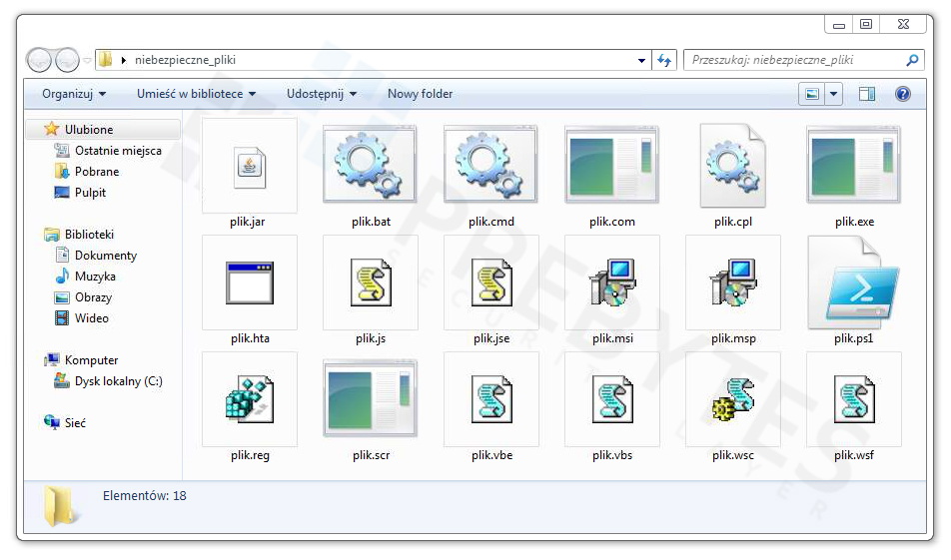Click the forward navigation arrow
The height and width of the screenshot is (560, 951).
(x=67, y=60)
